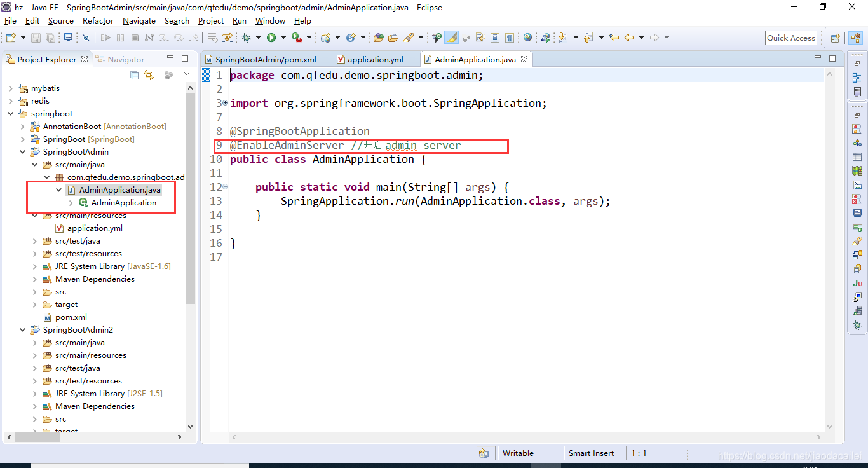Click Collapse All in Project Explorer
The width and height of the screenshot is (868, 468).
(x=134, y=76)
